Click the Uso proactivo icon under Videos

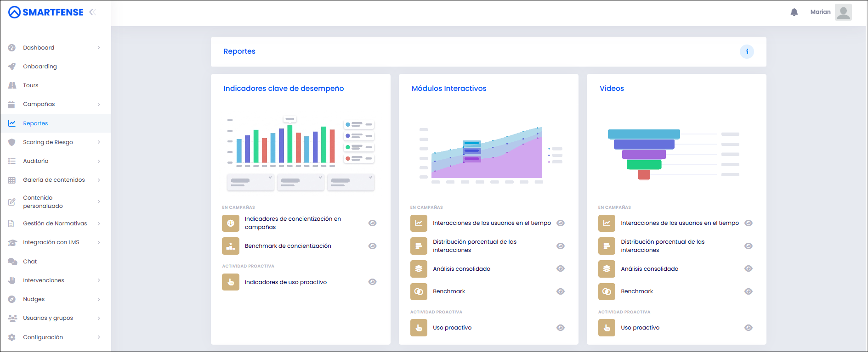click(x=607, y=328)
